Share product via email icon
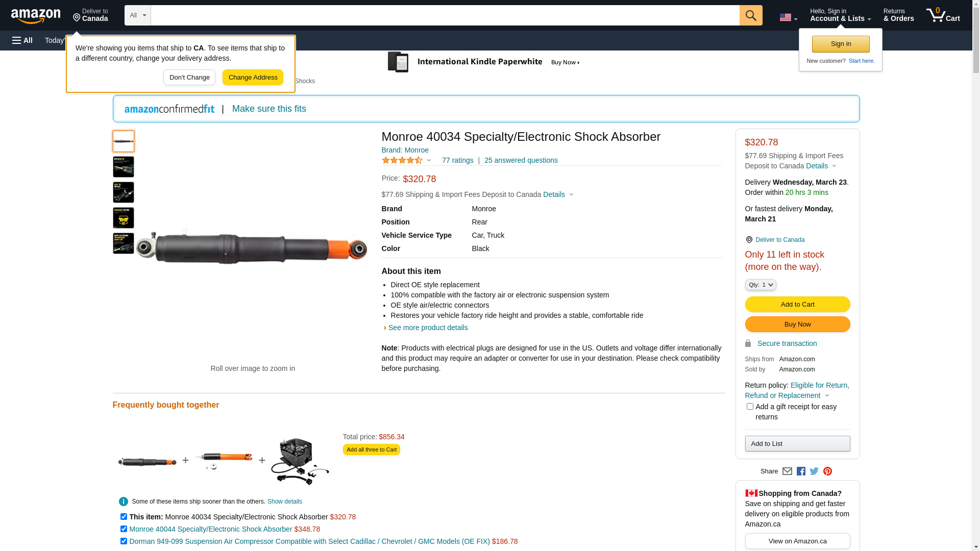980x551 pixels. pyautogui.click(x=787, y=471)
